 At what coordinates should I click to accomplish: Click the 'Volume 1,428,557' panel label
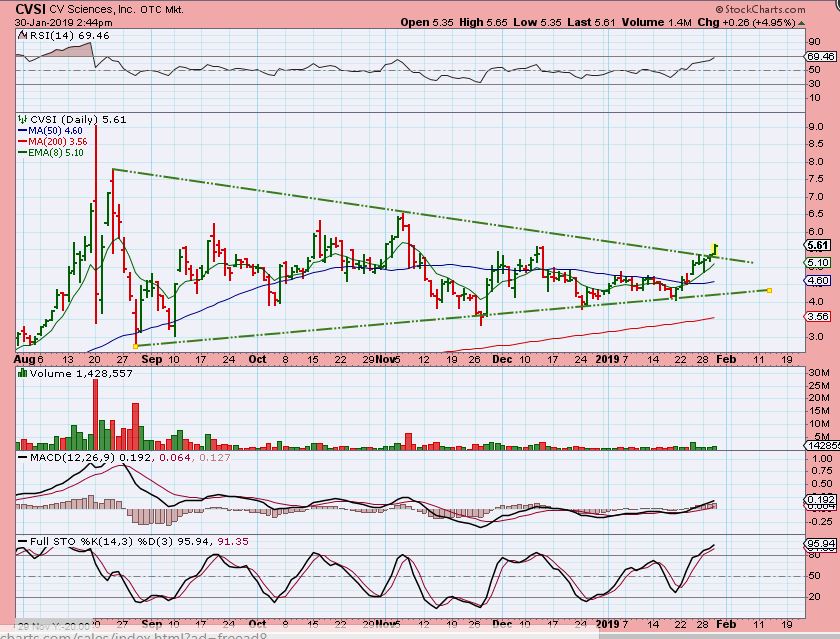pos(81,373)
